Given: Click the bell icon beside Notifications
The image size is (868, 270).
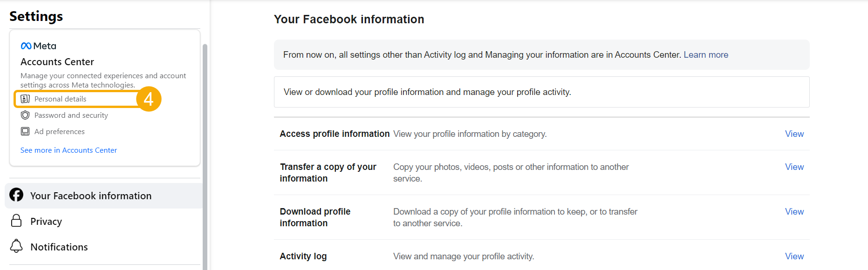Looking at the screenshot, I should 17,246.
